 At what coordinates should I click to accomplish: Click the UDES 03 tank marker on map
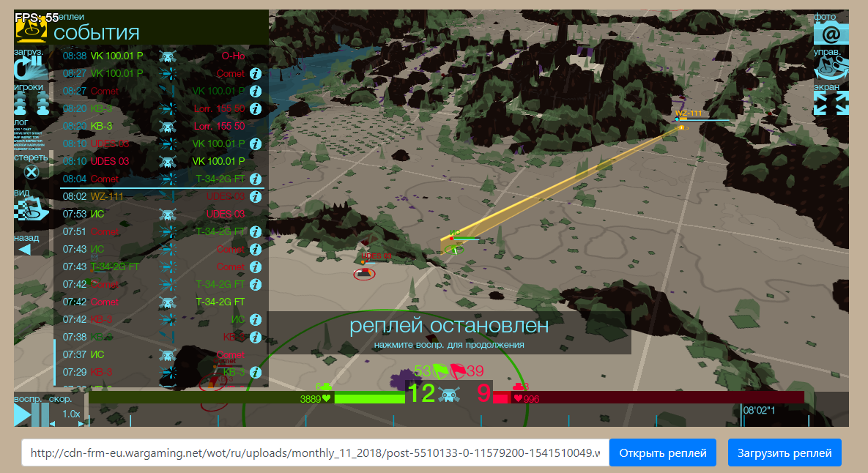(x=364, y=272)
